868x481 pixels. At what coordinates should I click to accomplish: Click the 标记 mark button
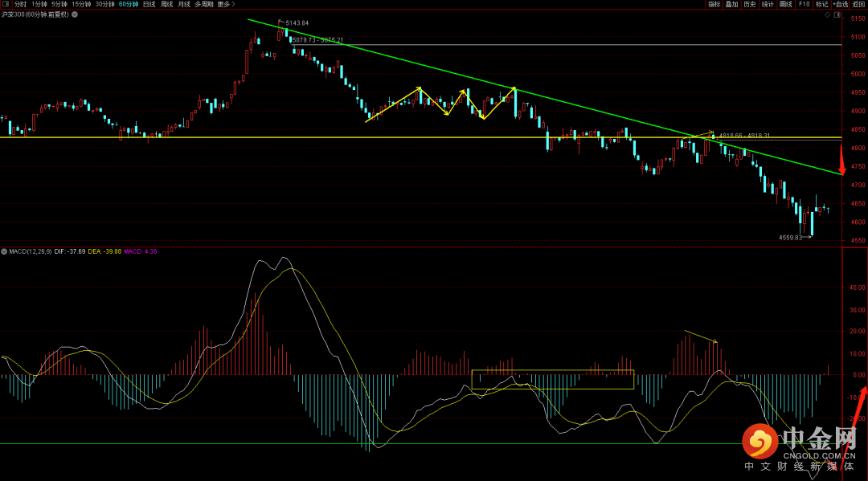coord(821,4)
